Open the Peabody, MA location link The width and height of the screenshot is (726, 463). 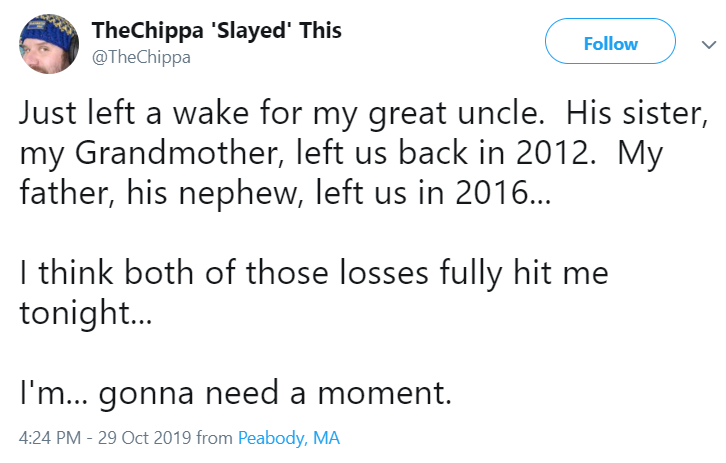[x=289, y=438]
